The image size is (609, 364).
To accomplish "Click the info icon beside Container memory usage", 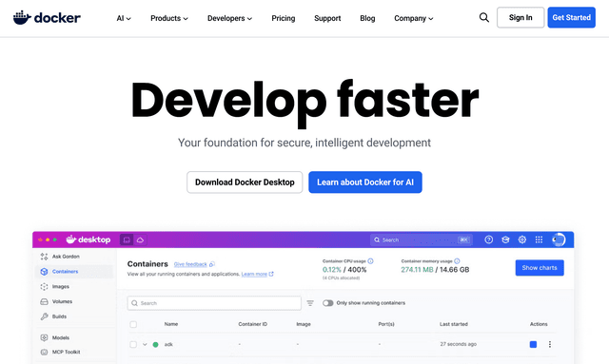I will click(x=457, y=261).
